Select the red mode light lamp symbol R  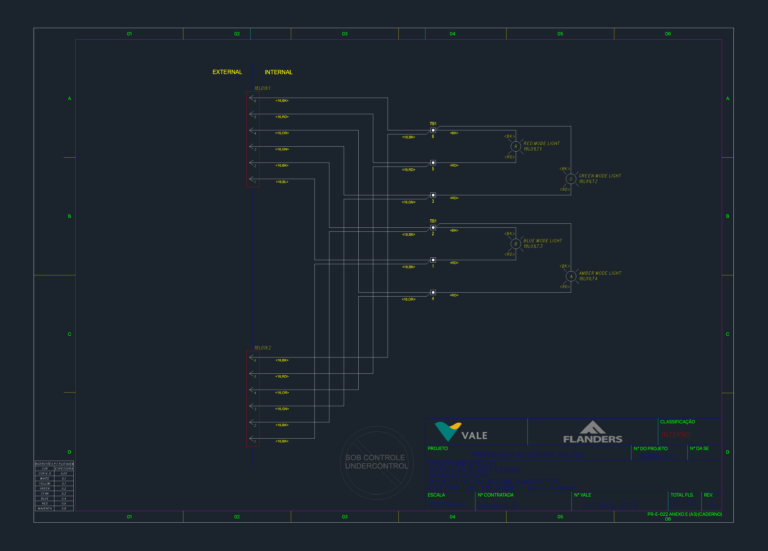click(515, 146)
